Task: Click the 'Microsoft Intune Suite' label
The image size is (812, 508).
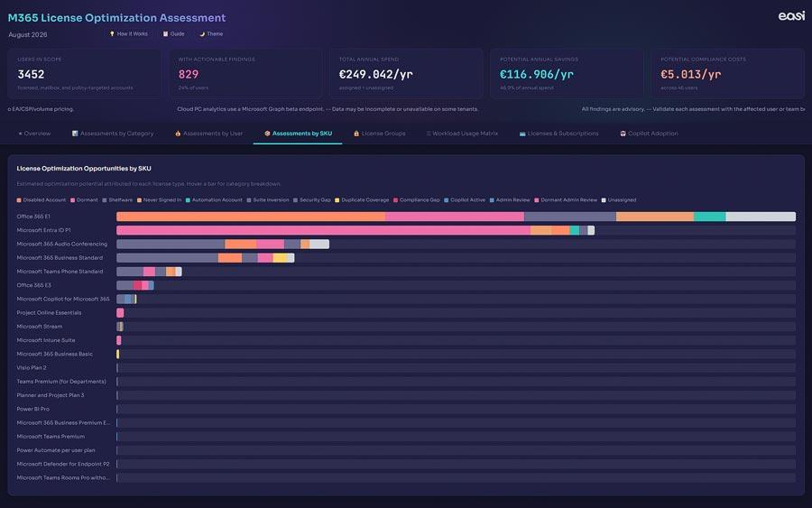Action: [46, 340]
